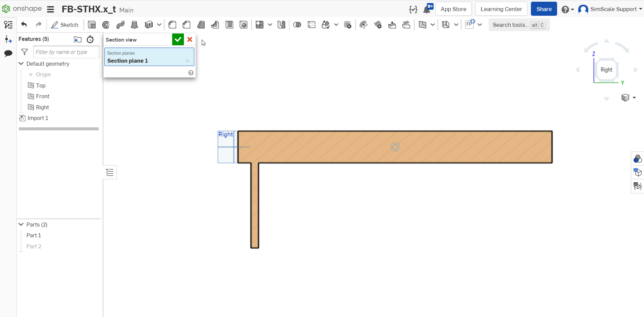This screenshot has width=644, height=317.
Task: Select the Fillet tool
Action: click(x=172, y=25)
